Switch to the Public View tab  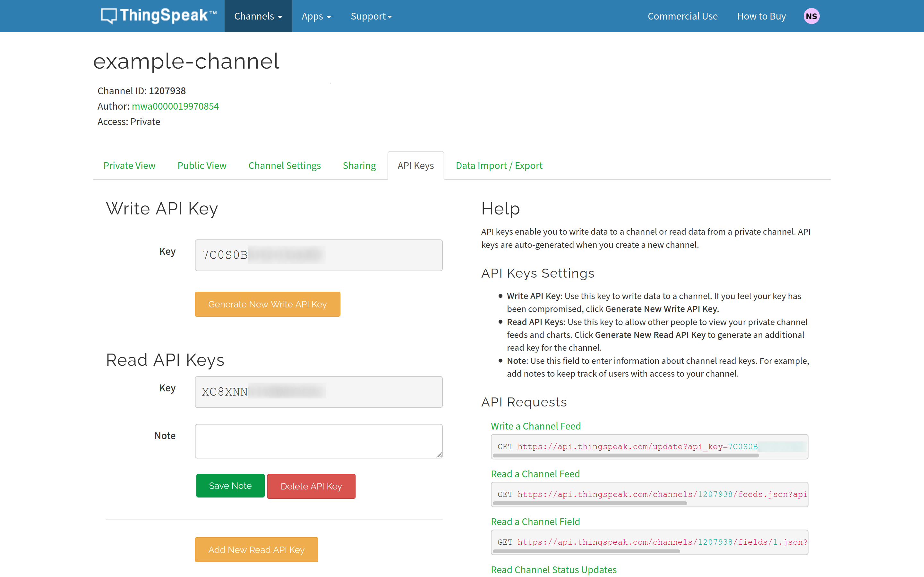click(x=201, y=166)
